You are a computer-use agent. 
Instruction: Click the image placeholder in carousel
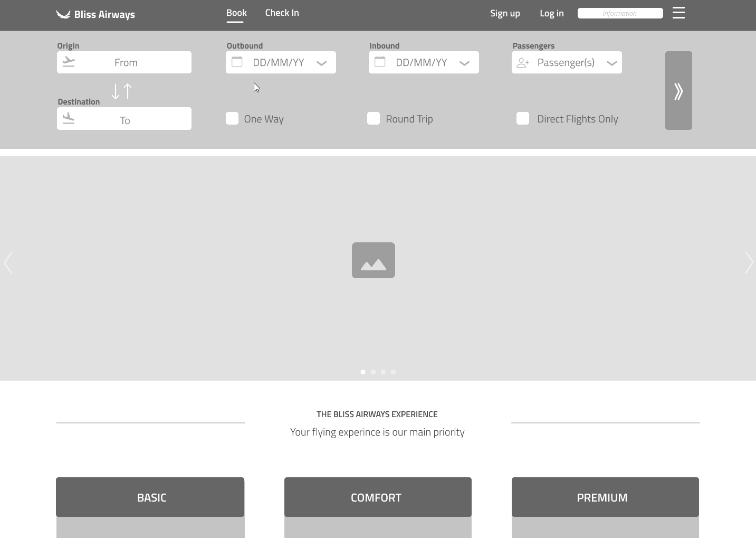374,260
